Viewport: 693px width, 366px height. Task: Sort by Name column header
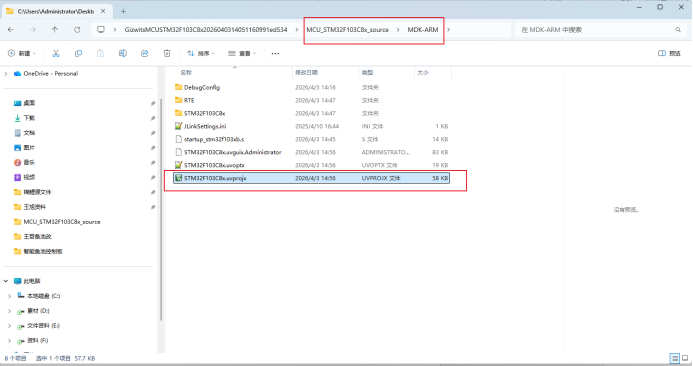[186, 72]
